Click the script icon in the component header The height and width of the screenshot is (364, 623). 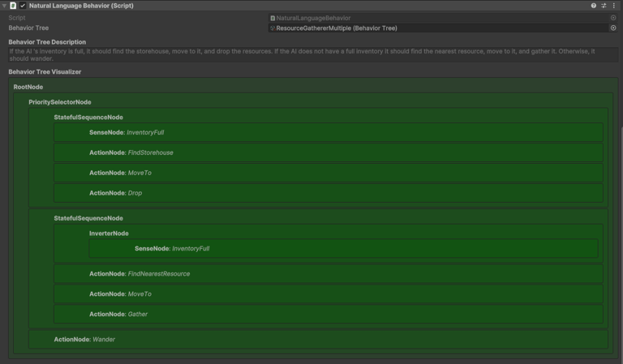[x=13, y=6]
